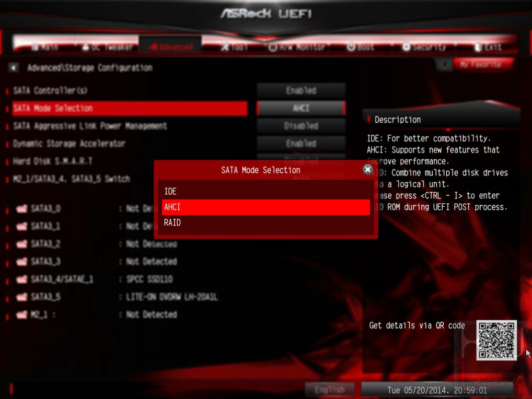Viewport: 532px width, 399px height.
Task: Select the SATA3_5 drive icon
Action: [22, 297]
